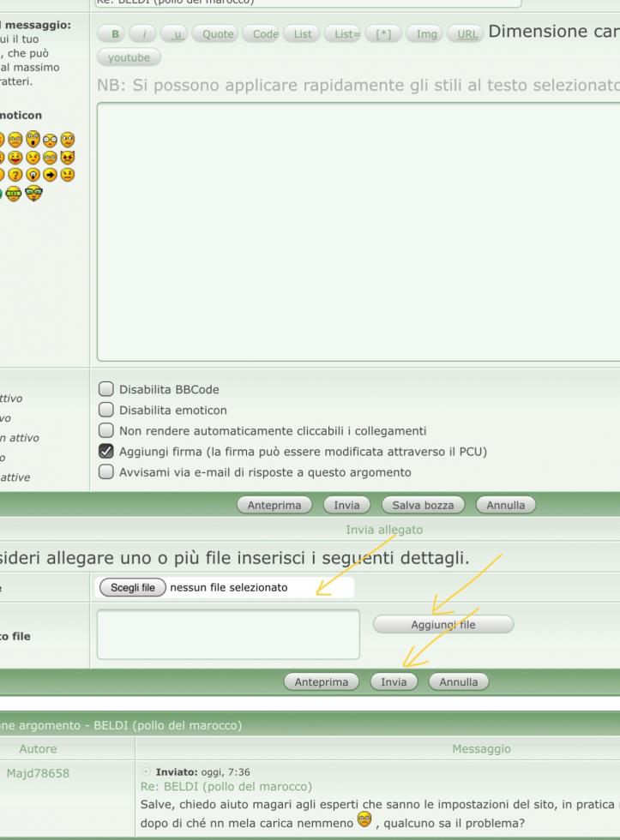Viewport: 620px width, 840px height.
Task: Enable the Disabilita BBCode checkbox
Action: click(x=107, y=390)
